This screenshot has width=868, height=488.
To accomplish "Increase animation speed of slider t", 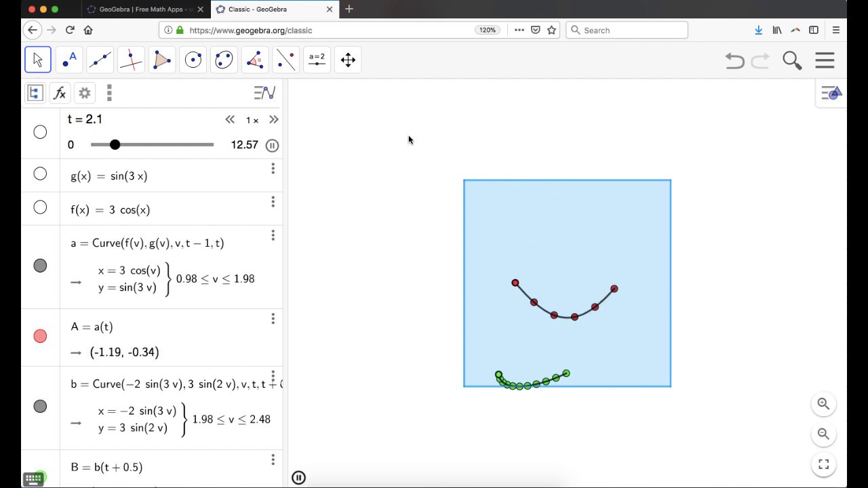I will (273, 119).
